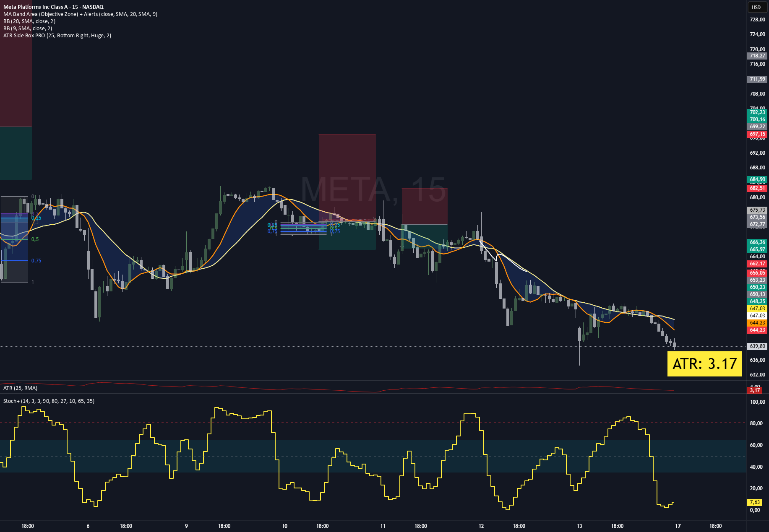Click the 682,51 red price label
The width and height of the screenshot is (769, 532).
(x=757, y=188)
